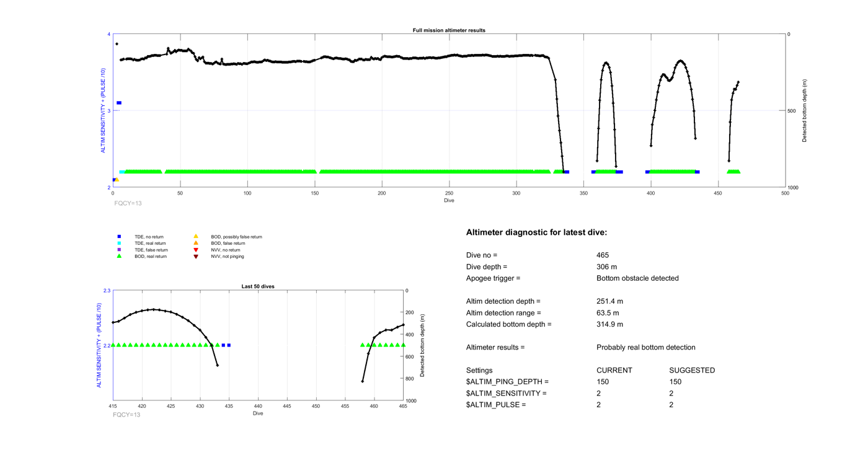
Task: Click the final data point at dive 465 in last 50 dives plot
Action: pyautogui.click(x=403, y=325)
